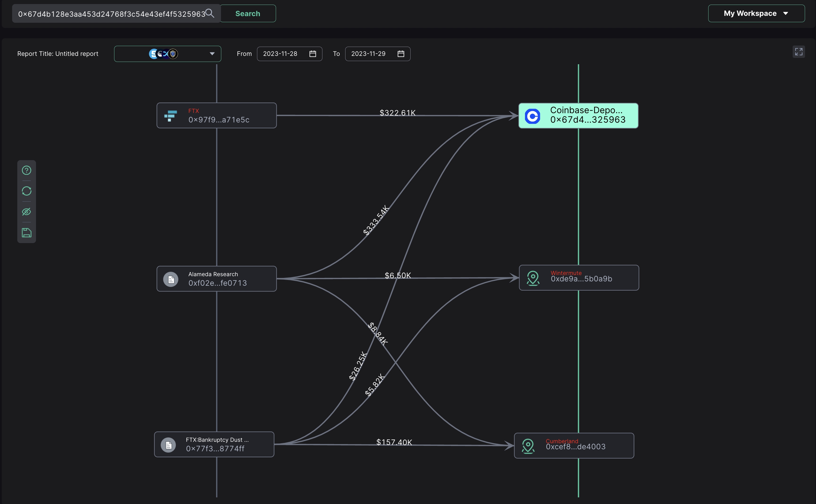Select the Wintermute 0xde9a...5b0a9b node
This screenshot has width=816, height=504.
[x=579, y=278]
